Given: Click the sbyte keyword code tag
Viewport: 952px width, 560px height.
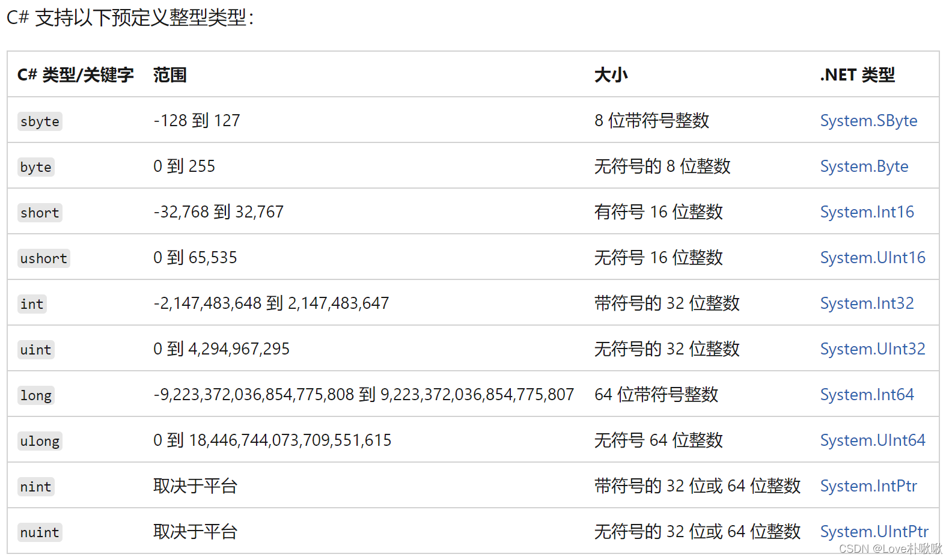Looking at the screenshot, I should coord(40,121).
